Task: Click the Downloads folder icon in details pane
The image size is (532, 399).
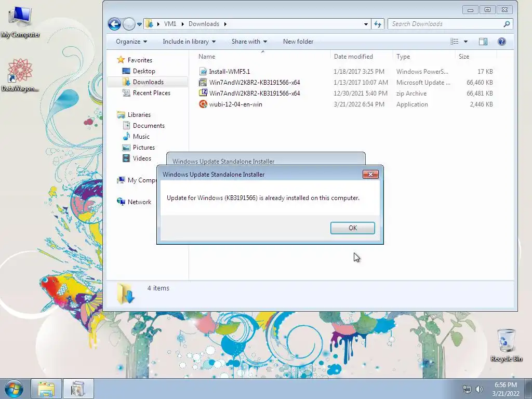Action: click(126, 293)
